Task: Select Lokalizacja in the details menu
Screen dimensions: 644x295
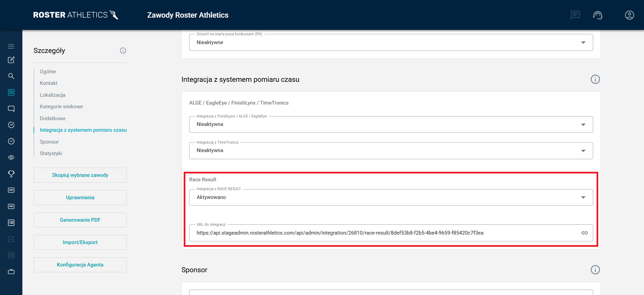Action: pyautogui.click(x=53, y=95)
